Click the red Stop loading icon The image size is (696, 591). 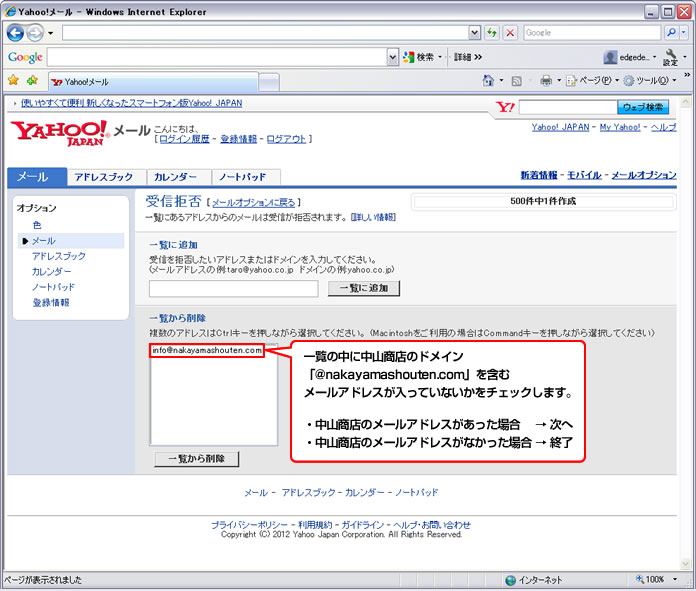510,33
